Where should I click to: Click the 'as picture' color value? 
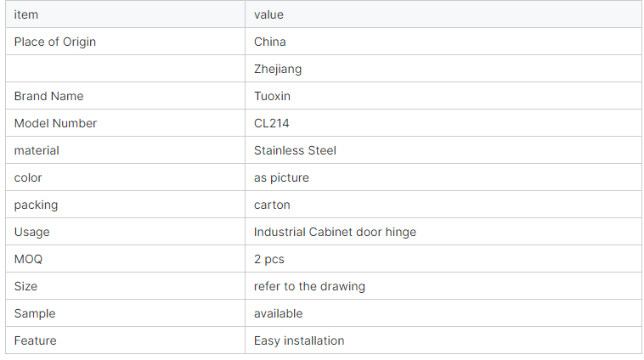pyautogui.click(x=281, y=177)
